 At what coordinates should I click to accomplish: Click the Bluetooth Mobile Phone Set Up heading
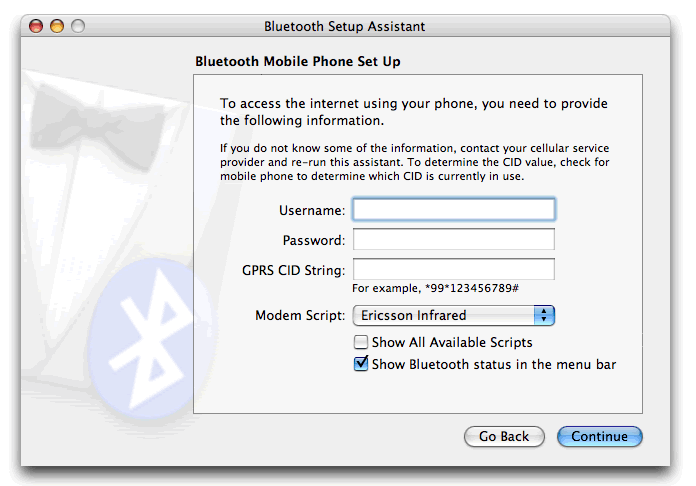coord(298,62)
